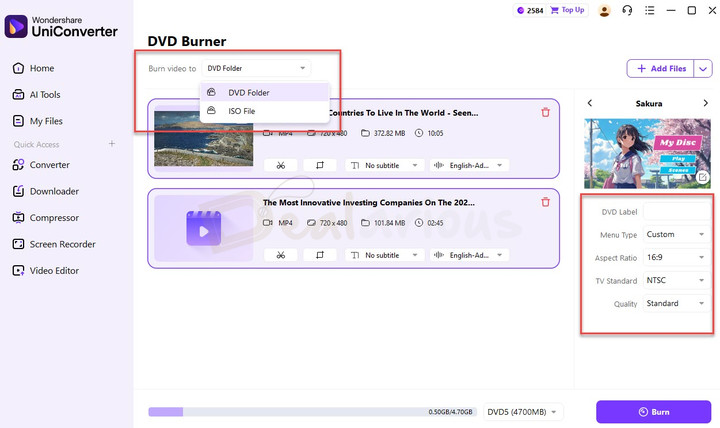Click the 2584 credits balance

(530, 10)
